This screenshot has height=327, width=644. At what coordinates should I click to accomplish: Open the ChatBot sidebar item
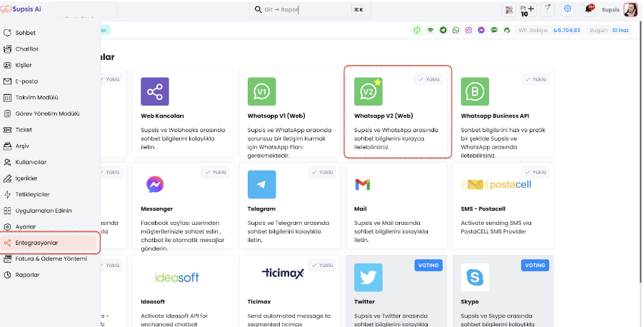[26, 49]
